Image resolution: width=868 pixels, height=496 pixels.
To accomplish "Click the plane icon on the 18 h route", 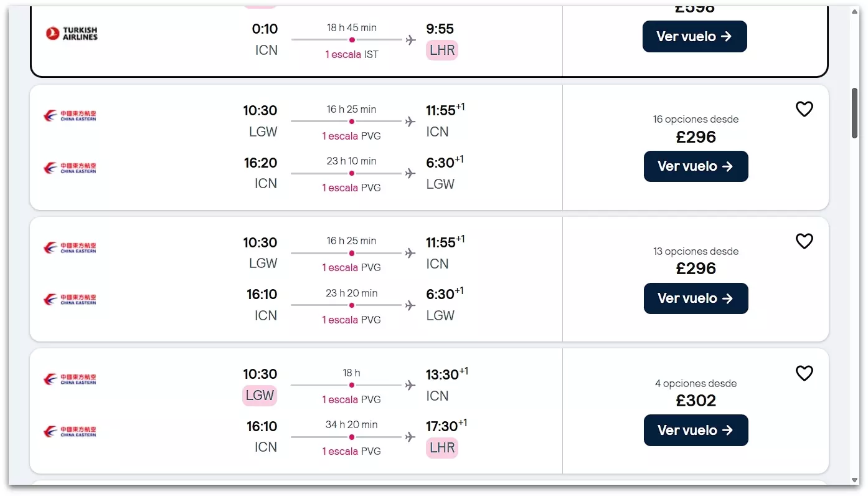I will (x=410, y=385).
